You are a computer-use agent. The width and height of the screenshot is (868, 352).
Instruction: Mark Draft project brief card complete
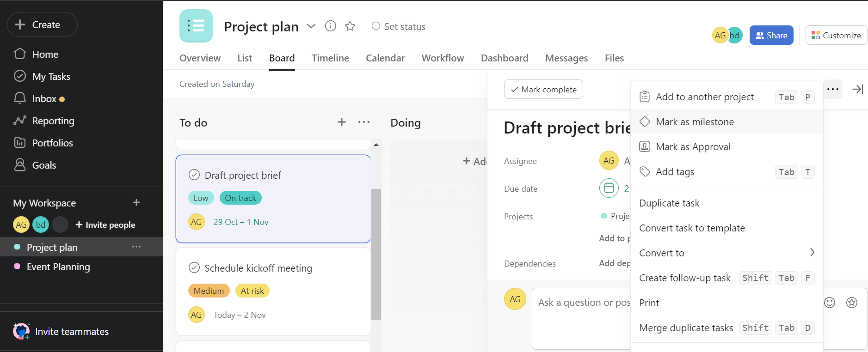tap(194, 175)
